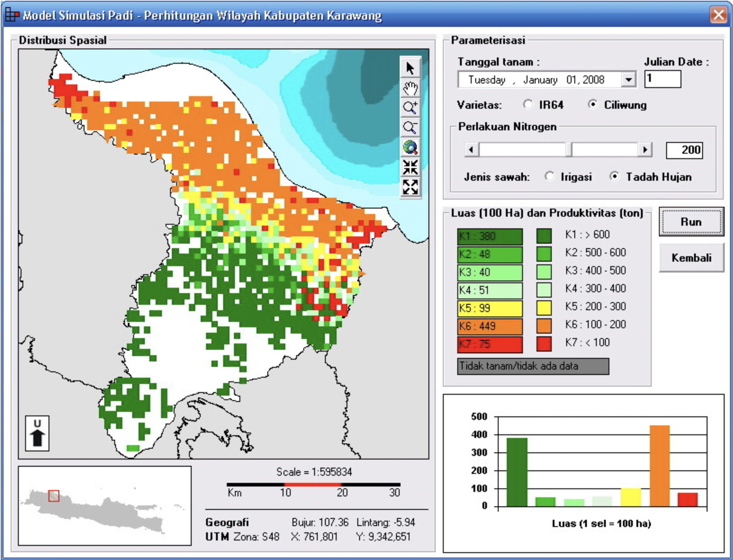The height and width of the screenshot is (560, 733).
Task: Click the nitrogen scrollbar left arrow
Action: [x=471, y=150]
